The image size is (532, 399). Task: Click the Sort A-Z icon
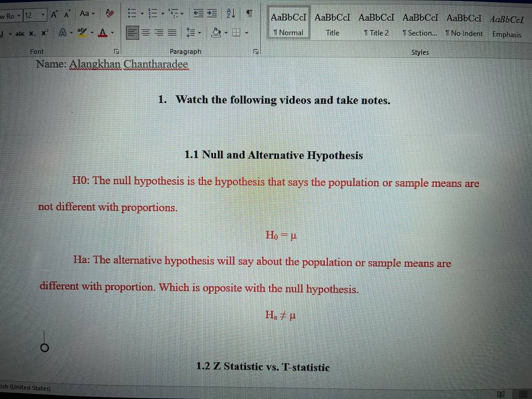click(x=231, y=14)
